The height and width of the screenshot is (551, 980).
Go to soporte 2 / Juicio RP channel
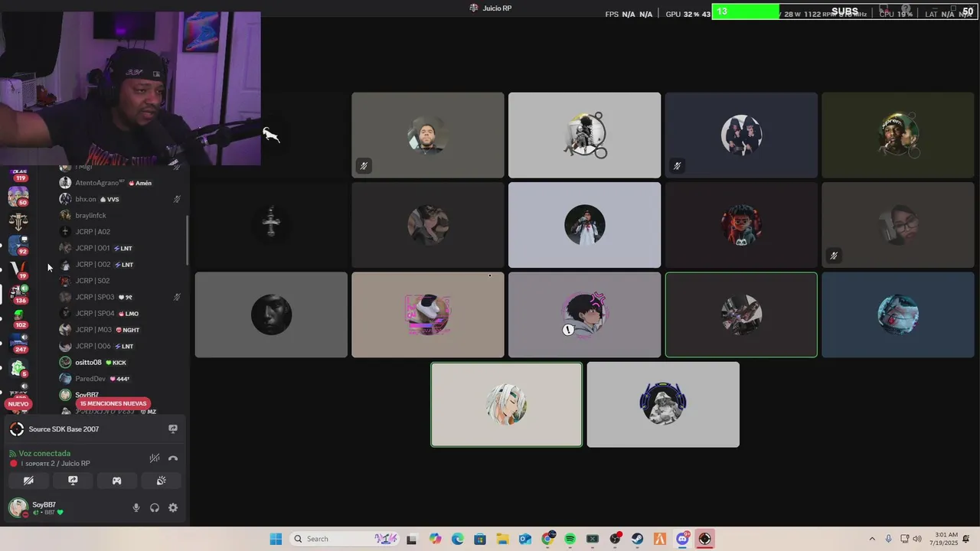[x=55, y=464]
